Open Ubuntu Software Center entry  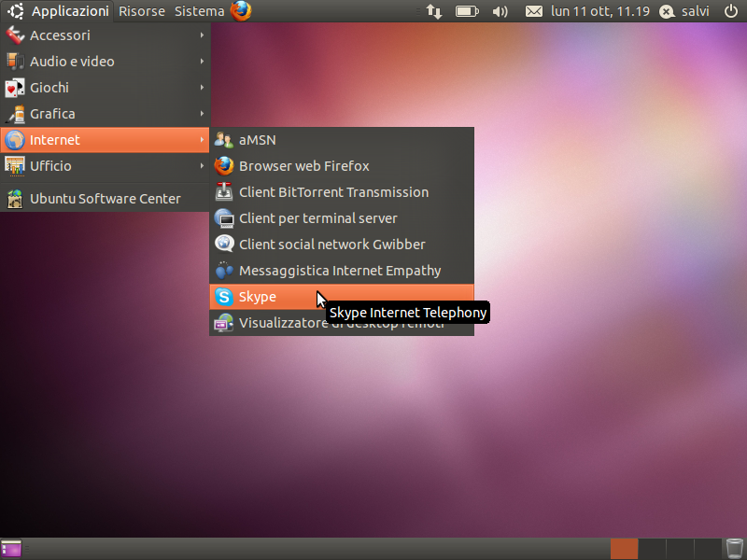(105, 199)
